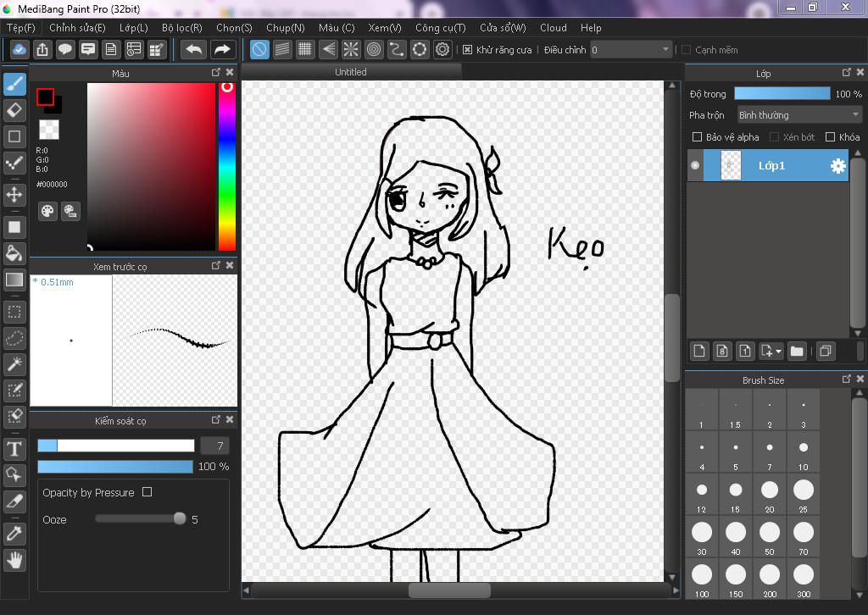The width and height of the screenshot is (868, 615).
Task: Open the Bộ lọc(R) menu
Action: click(x=182, y=28)
